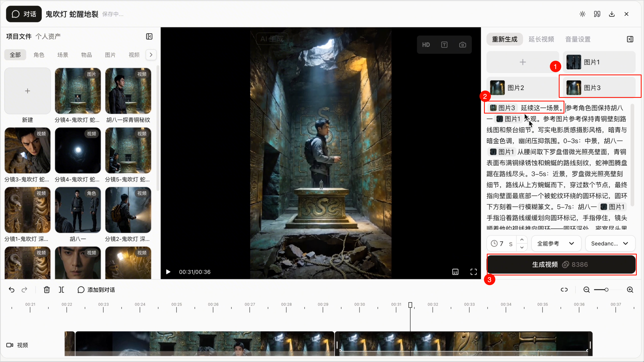Toggle fullscreen mode in preview player
The height and width of the screenshot is (362, 644).
click(x=474, y=272)
